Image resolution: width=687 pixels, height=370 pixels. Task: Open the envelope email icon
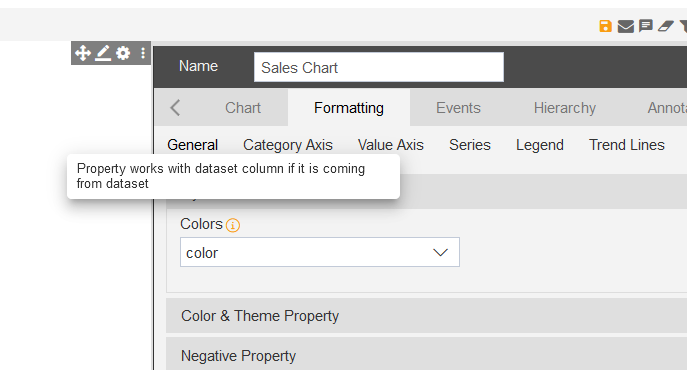pyautogui.click(x=626, y=27)
